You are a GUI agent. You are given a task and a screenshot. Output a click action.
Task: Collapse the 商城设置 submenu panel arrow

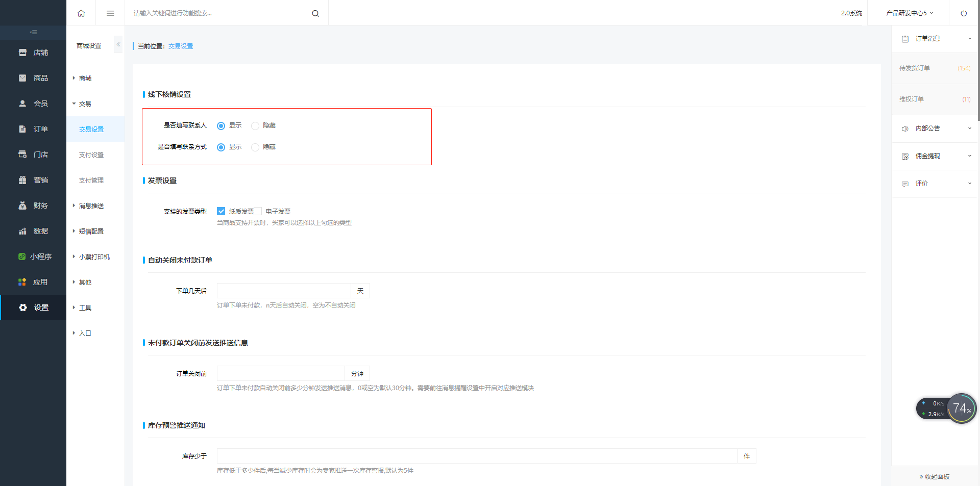(x=118, y=44)
